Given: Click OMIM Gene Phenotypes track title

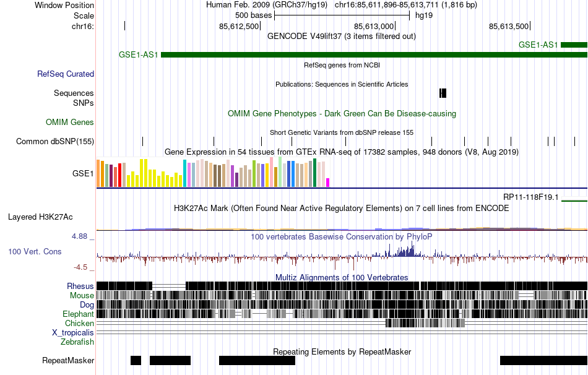Looking at the screenshot, I should click(x=342, y=114).
